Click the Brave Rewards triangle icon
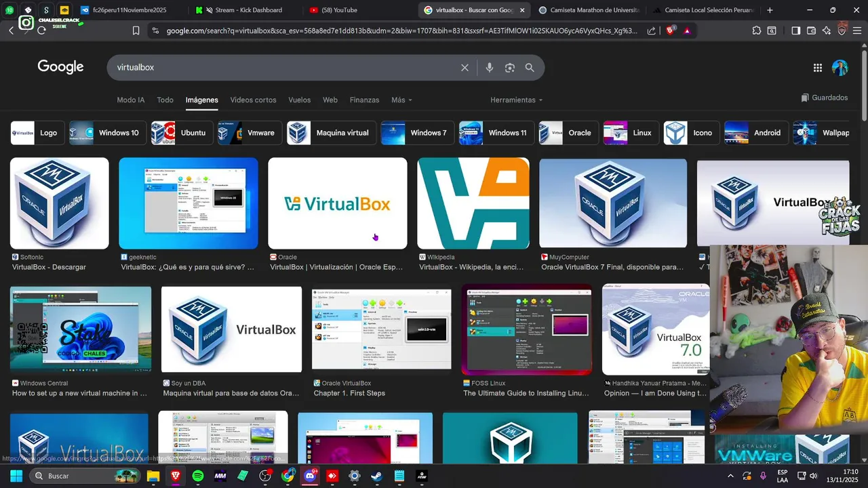The image size is (868, 488). coord(687,30)
